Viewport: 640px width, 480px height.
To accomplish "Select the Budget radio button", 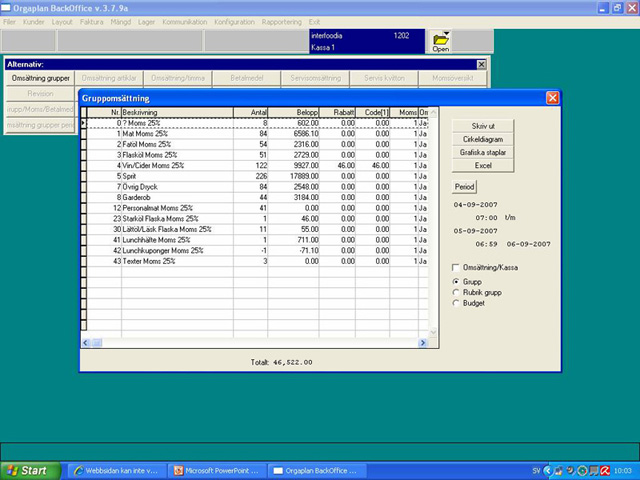I will [456, 303].
